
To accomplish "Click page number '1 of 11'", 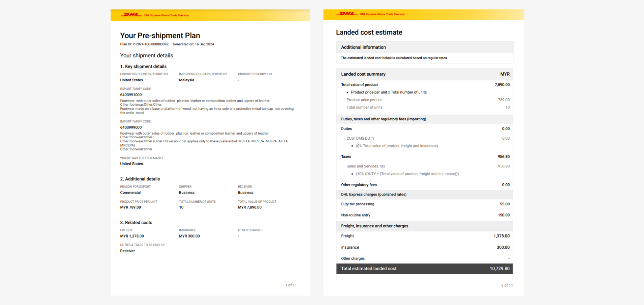I will (291, 285).
